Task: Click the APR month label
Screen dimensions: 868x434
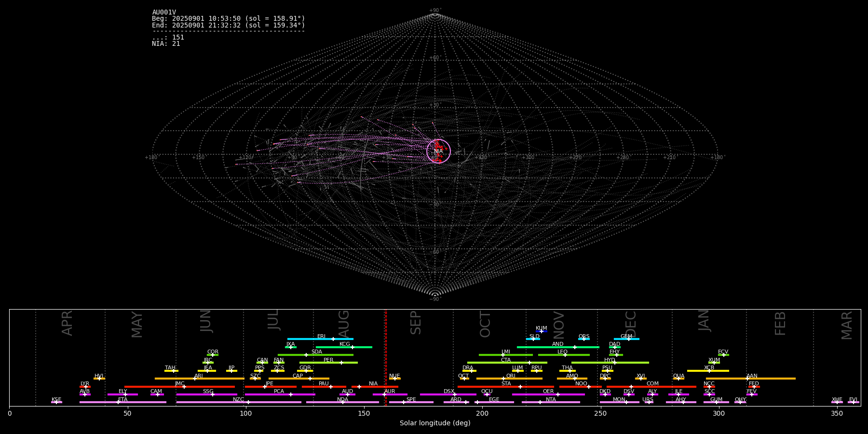Action: tap(67, 323)
